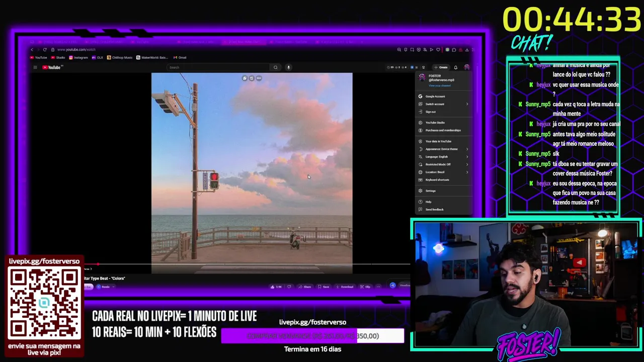Viewport: 644px width, 362px height.
Task: Click the address bar URL
Action: (76, 50)
